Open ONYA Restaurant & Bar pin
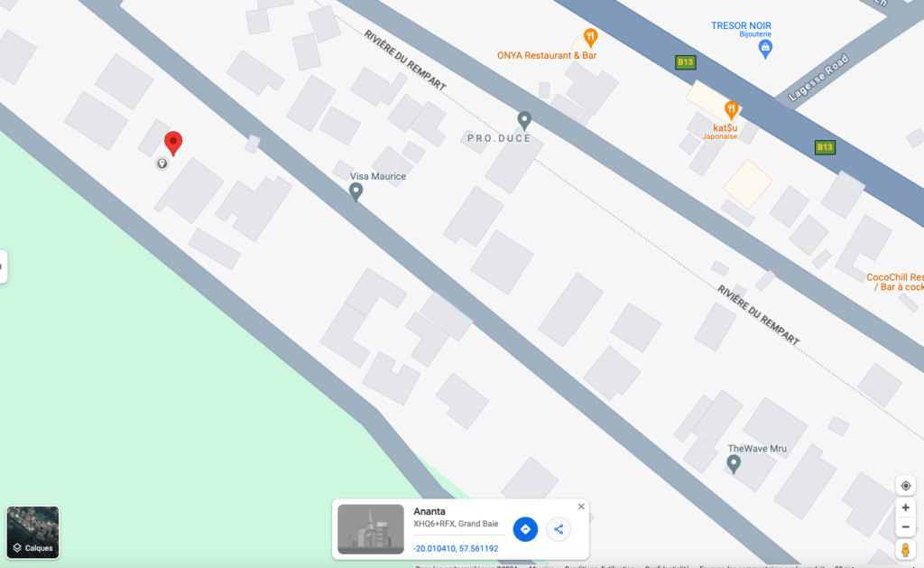The image size is (924, 568). 590,38
